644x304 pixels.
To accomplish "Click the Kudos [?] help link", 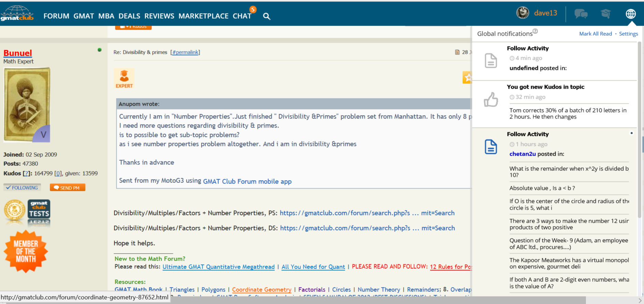I will coord(26,173).
